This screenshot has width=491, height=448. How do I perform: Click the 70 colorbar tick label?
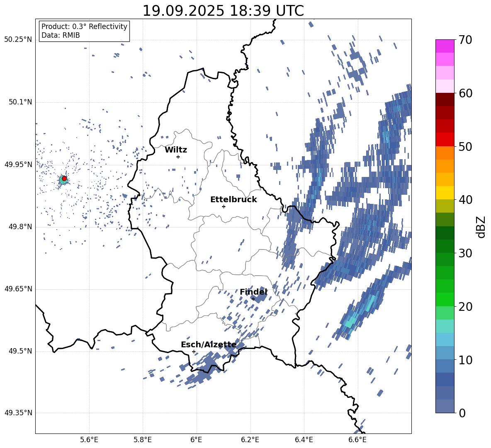tap(465, 40)
